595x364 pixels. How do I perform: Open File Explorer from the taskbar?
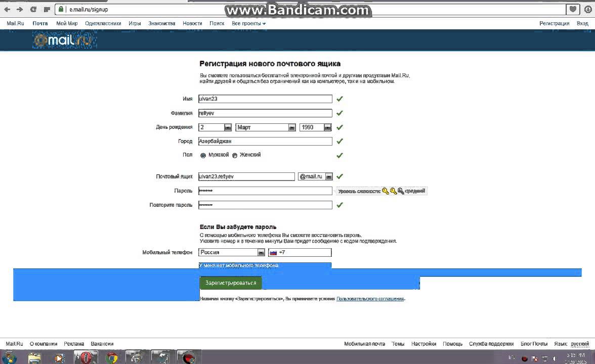pos(34,357)
